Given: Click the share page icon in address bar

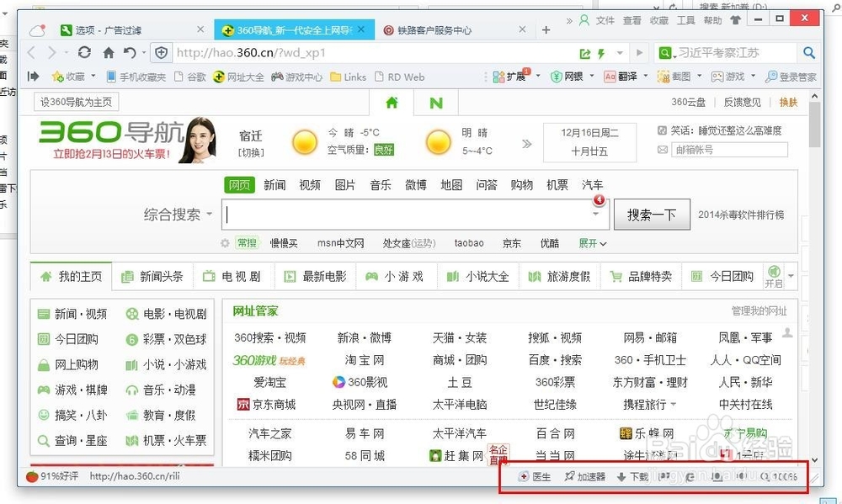Looking at the screenshot, I should [585, 53].
